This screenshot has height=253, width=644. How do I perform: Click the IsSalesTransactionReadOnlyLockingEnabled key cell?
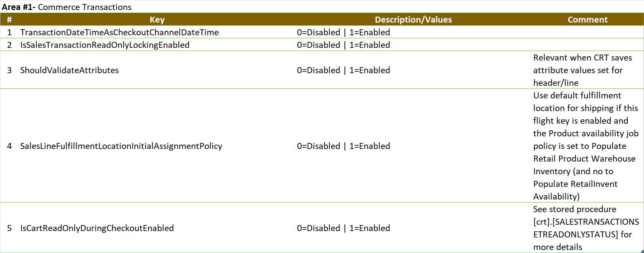157,45
